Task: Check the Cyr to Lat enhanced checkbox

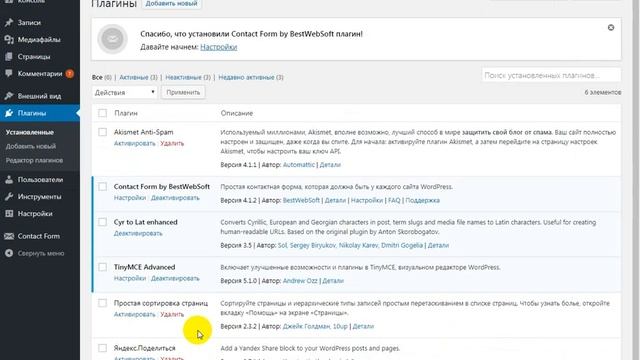Action: 102,222
